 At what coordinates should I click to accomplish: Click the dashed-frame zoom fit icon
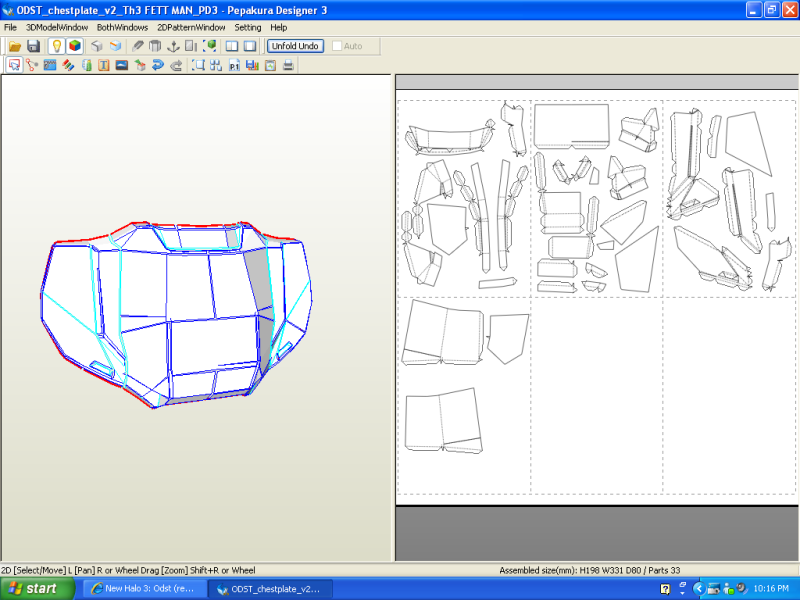(x=198, y=65)
